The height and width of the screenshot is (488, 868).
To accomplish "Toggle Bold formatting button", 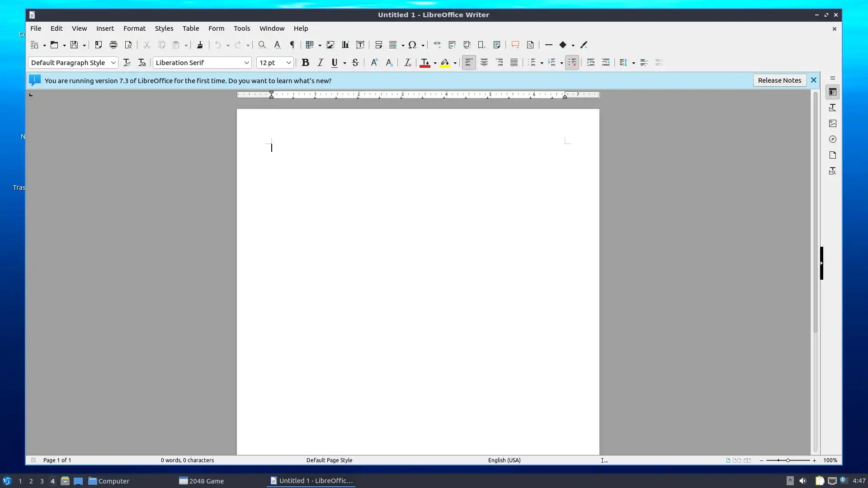I will (305, 63).
